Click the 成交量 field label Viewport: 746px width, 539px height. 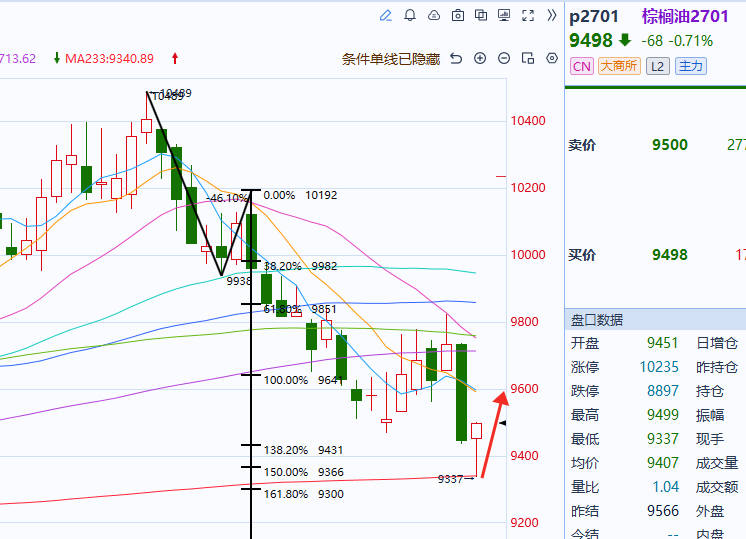[x=717, y=463]
